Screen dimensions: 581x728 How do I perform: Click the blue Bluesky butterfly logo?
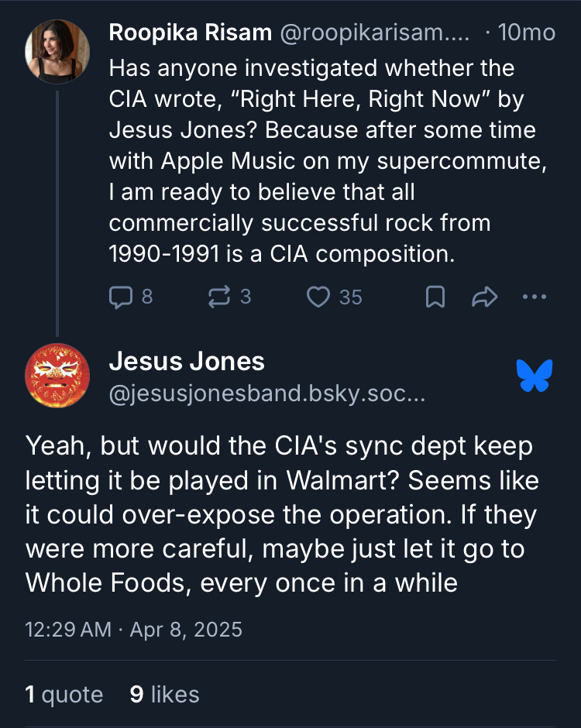click(535, 376)
